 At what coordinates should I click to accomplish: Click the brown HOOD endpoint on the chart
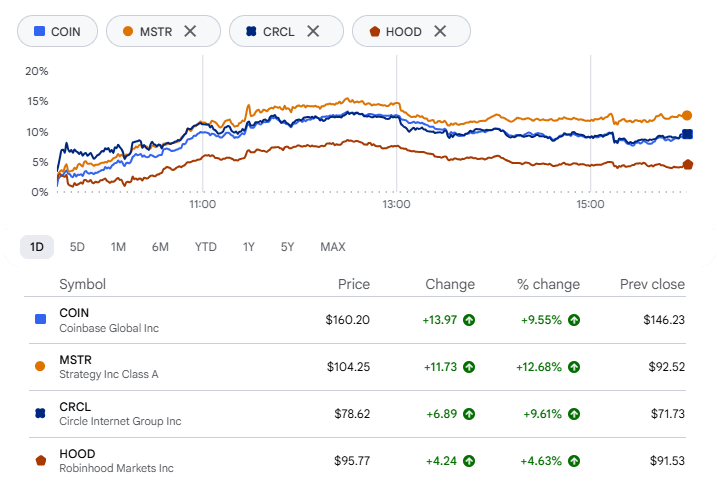(688, 165)
